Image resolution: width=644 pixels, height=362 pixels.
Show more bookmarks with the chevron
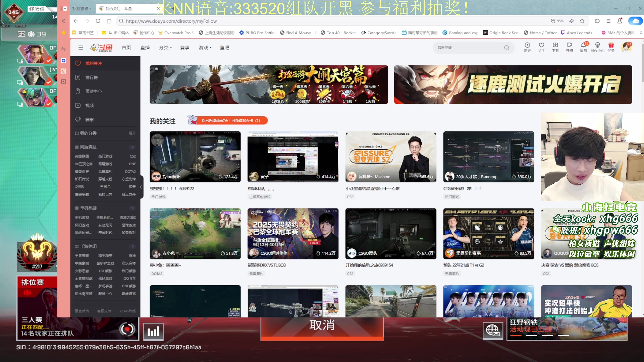(641, 33)
